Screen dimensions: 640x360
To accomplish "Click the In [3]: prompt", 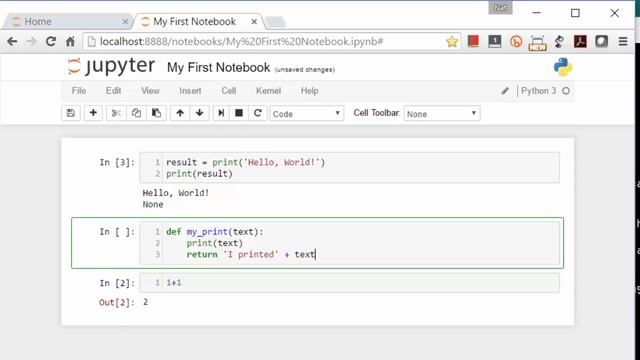I will (117, 162).
